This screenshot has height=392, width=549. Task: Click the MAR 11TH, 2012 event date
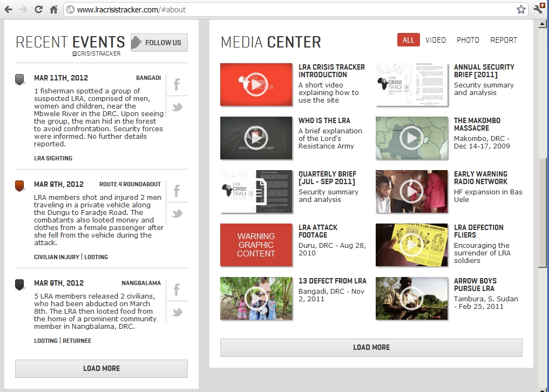(61, 78)
